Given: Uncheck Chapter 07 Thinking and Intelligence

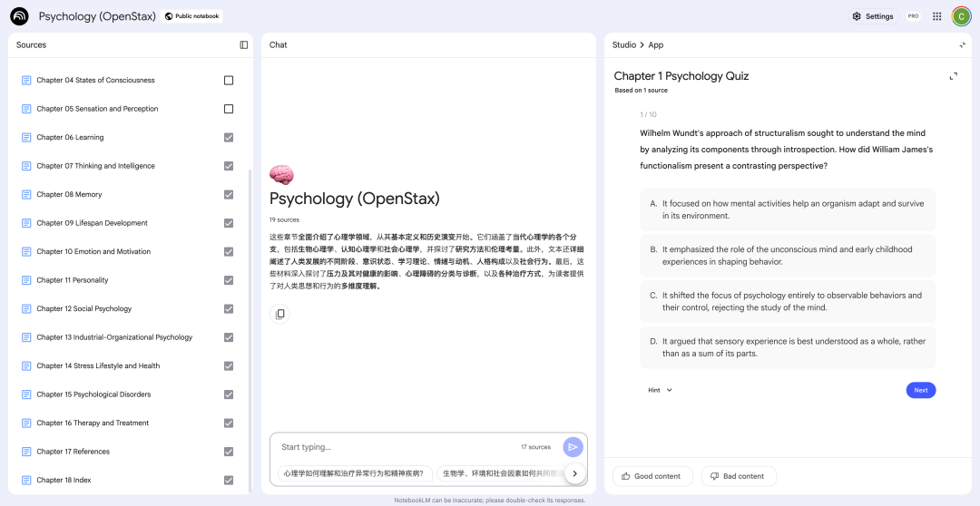Looking at the screenshot, I should tap(229, 166).
